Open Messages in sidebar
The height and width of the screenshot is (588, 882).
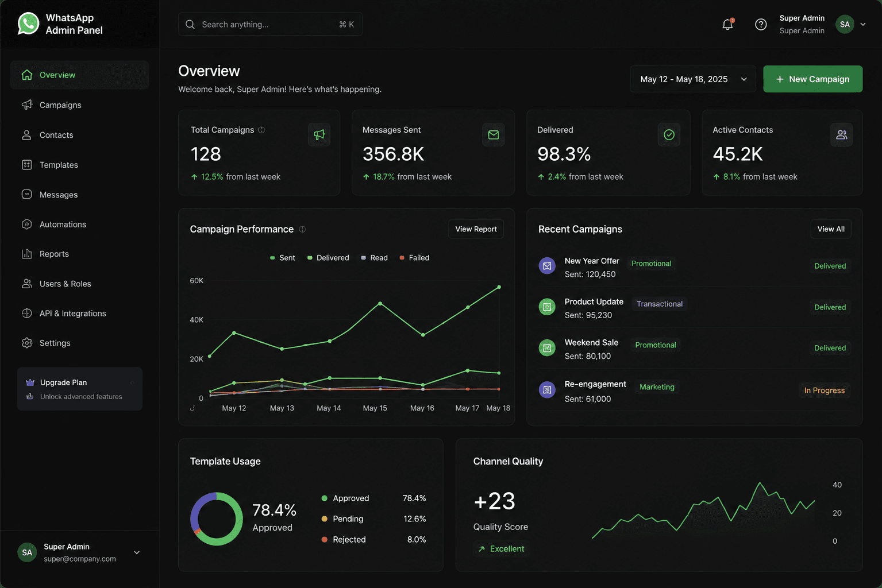(80, 195)
